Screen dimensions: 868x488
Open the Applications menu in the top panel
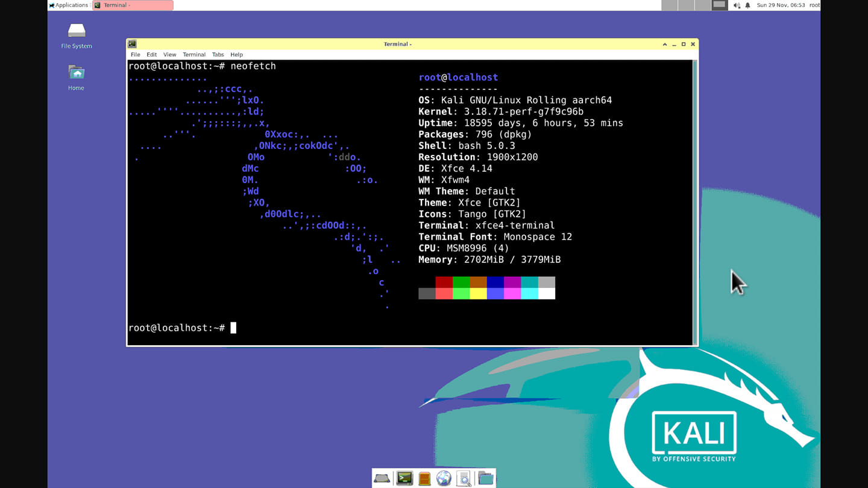pyautogui.click(x=69, y=5)
